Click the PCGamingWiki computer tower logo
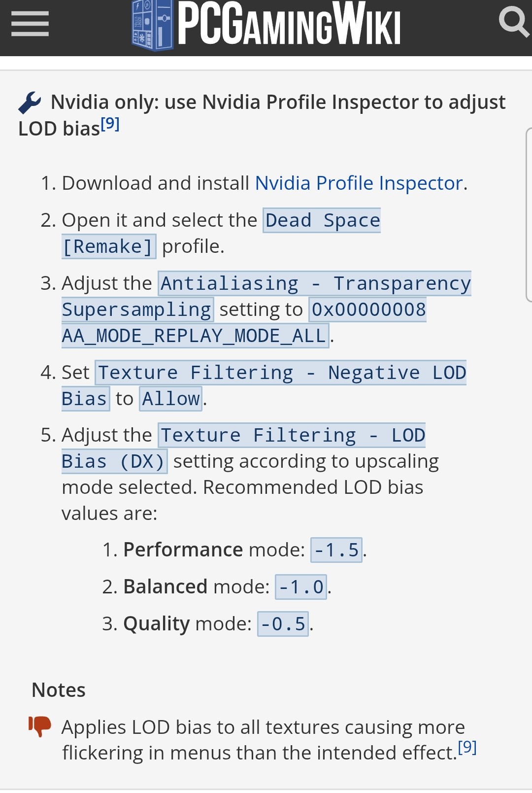This screenshot has height=793, width=532. [153, 25]
